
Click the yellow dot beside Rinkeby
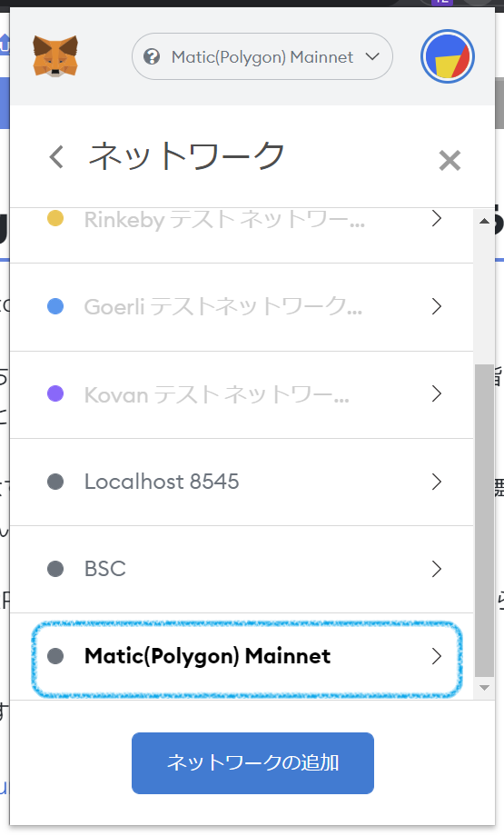55,218
